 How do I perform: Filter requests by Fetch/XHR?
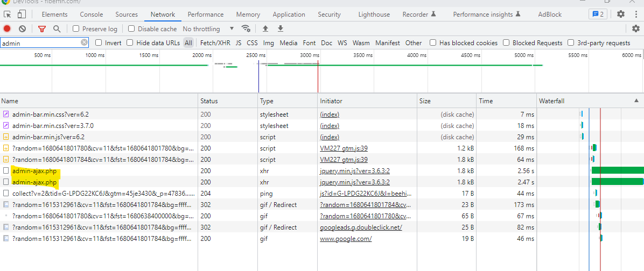215,42
